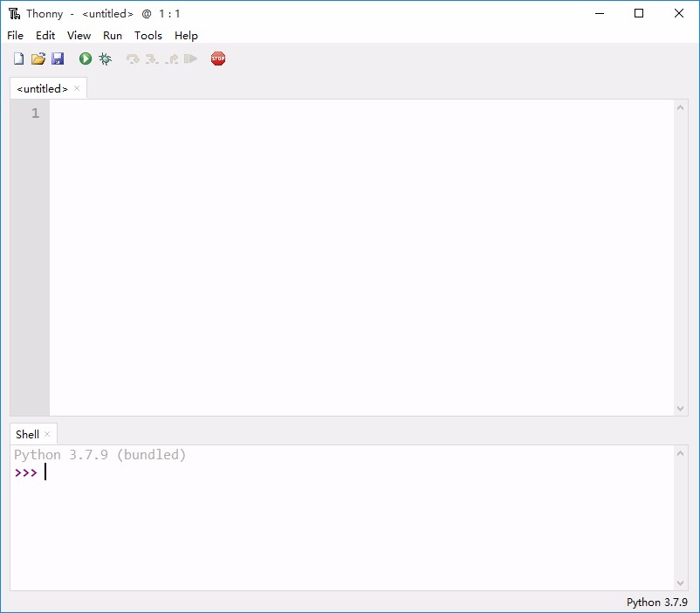Click editor scrollbar up arrow
The width and height of the screenshot is (700, 613).
680,107
